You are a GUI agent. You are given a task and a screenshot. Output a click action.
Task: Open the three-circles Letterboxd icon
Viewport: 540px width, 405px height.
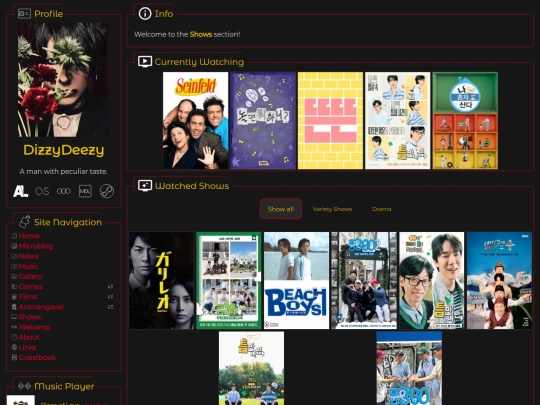[x=64, y=191]
